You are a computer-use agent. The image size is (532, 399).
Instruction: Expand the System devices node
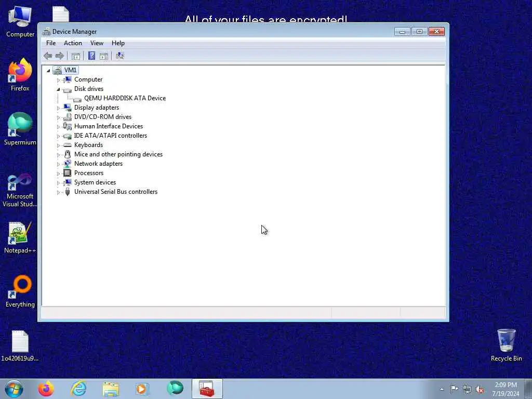click(x=58, y=182)
